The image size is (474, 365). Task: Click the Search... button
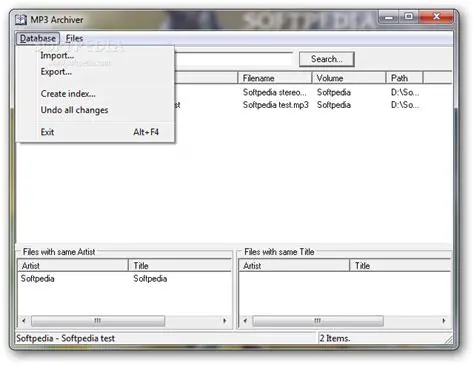pyautogui.click(x=326, y=59)
